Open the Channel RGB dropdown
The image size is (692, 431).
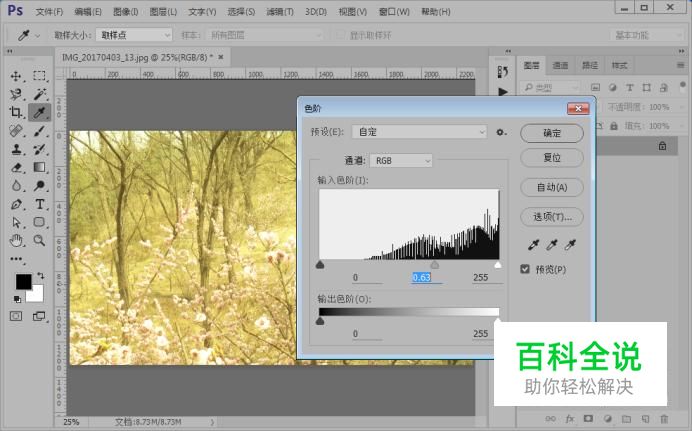(401, 161)
